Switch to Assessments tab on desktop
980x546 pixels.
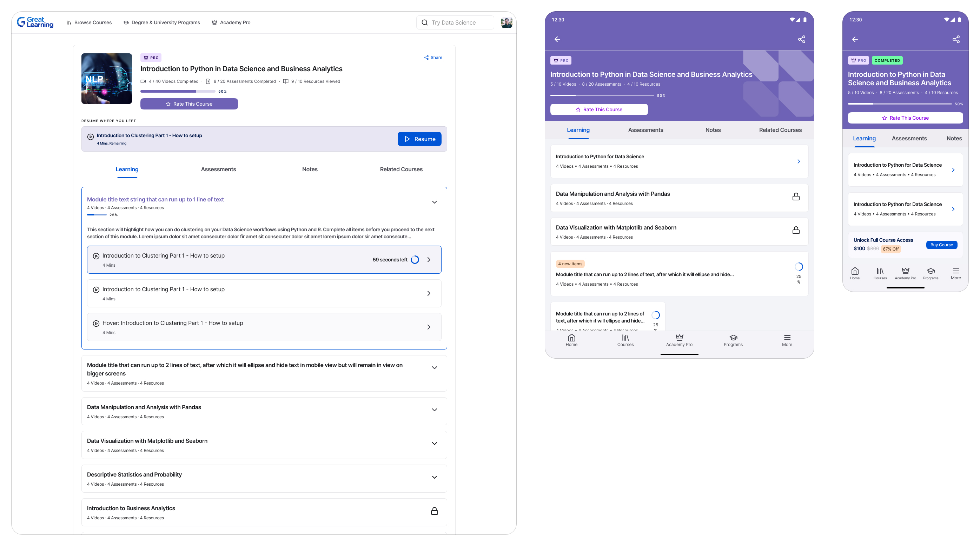pyautogui.click(x=218, y=169)
